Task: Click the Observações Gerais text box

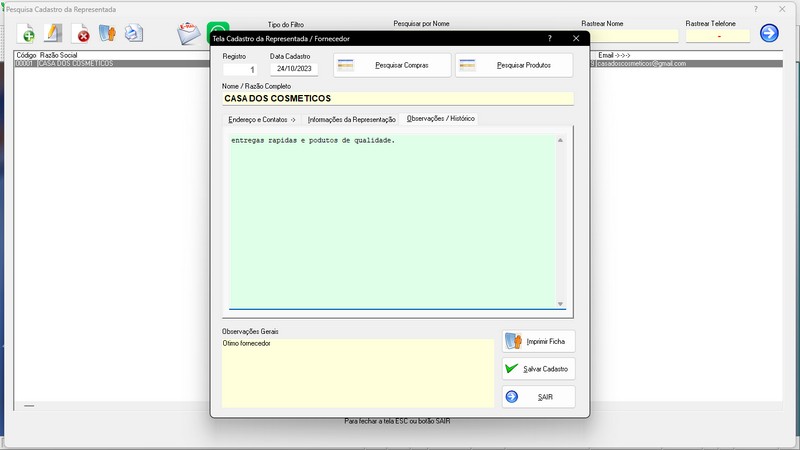Action: coord(358,373)
